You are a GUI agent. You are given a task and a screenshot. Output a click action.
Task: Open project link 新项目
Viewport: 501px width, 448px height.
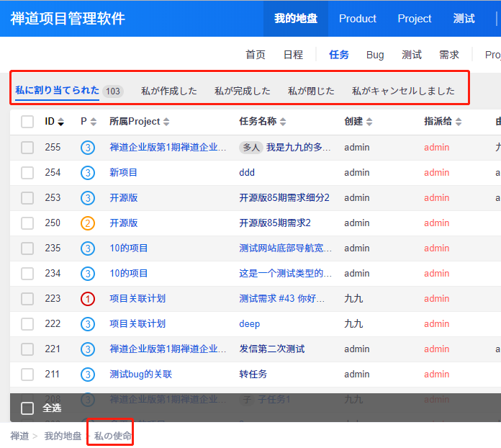tap(124, 172)
